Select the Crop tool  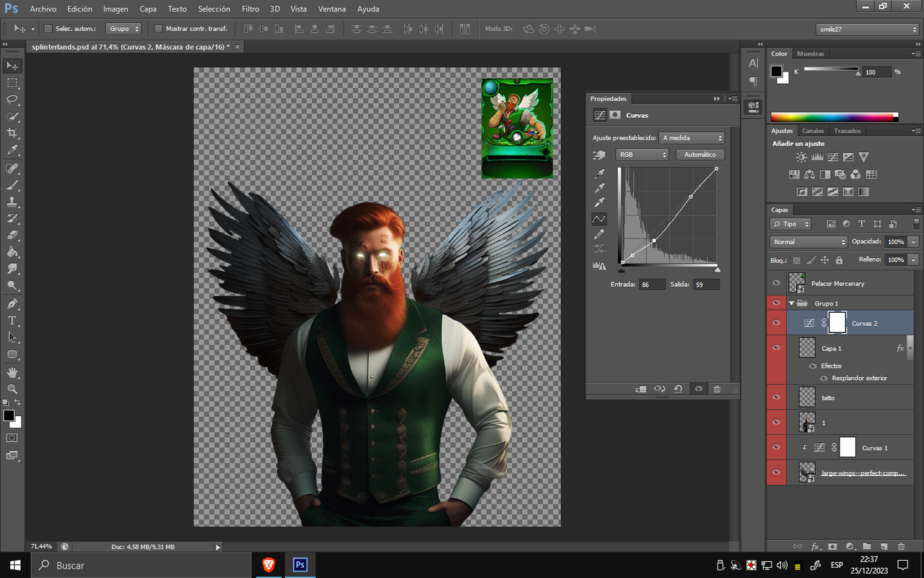coord(12,133)
